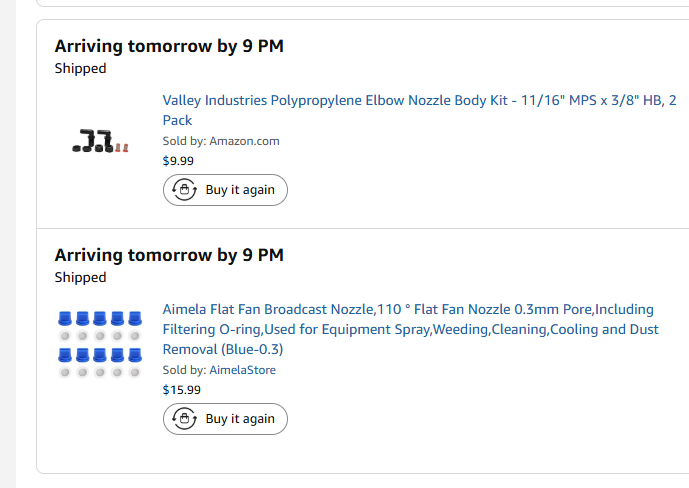Click the reorder bag icon for Aimela nozzle
This screenshot has height=488, width=689.
coord(184,419)
